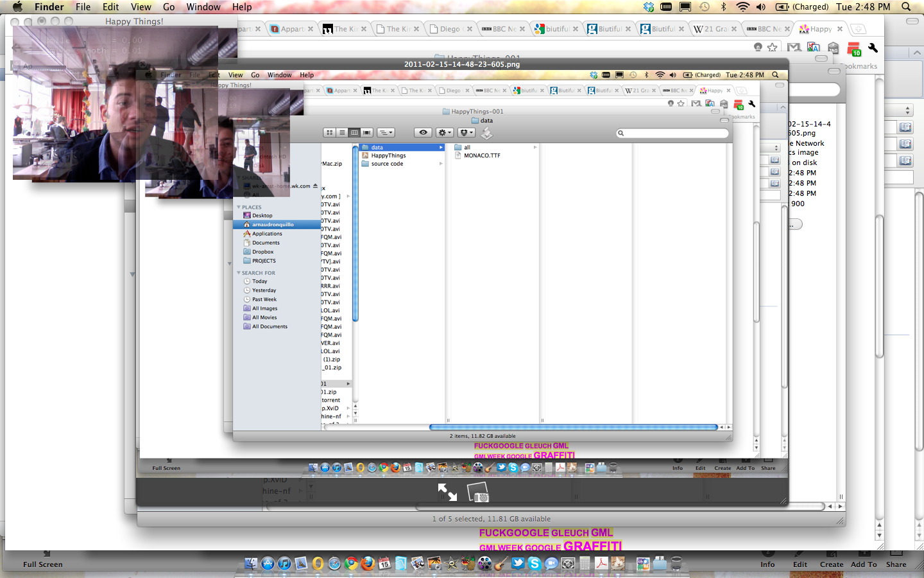Open File menu in the main macOS menu bar
Viewport: 924px width, 578px height.
coord(83,7)
